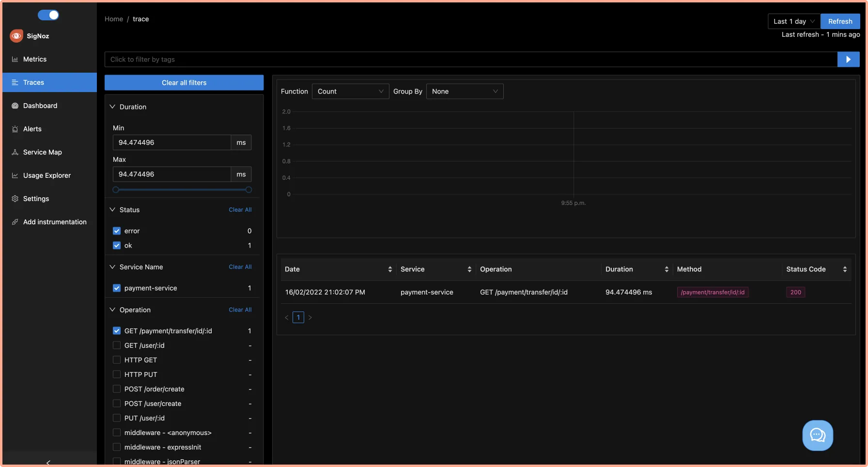Viewport: 868px width, 467px height.
Task: Select the Usage Explorer graph icon
Action: pos(15,175)
